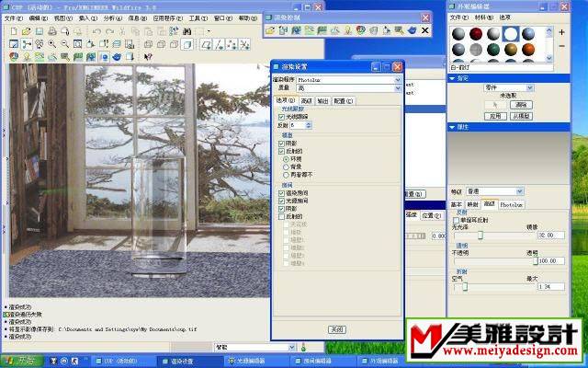The height and width of the screenshot is (368, 588).
Task: Switch to the 基本 tab in the appearance editor
Action: click(x=456, y=204)
